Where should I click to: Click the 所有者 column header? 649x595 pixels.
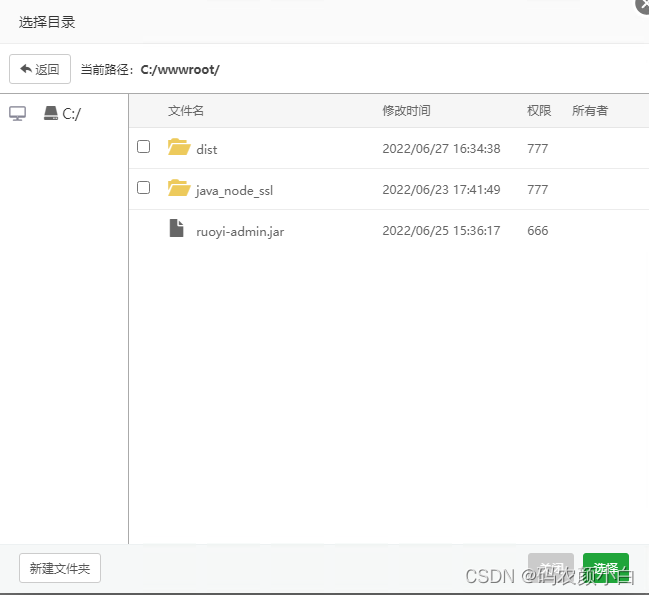[x=590, y=110]
